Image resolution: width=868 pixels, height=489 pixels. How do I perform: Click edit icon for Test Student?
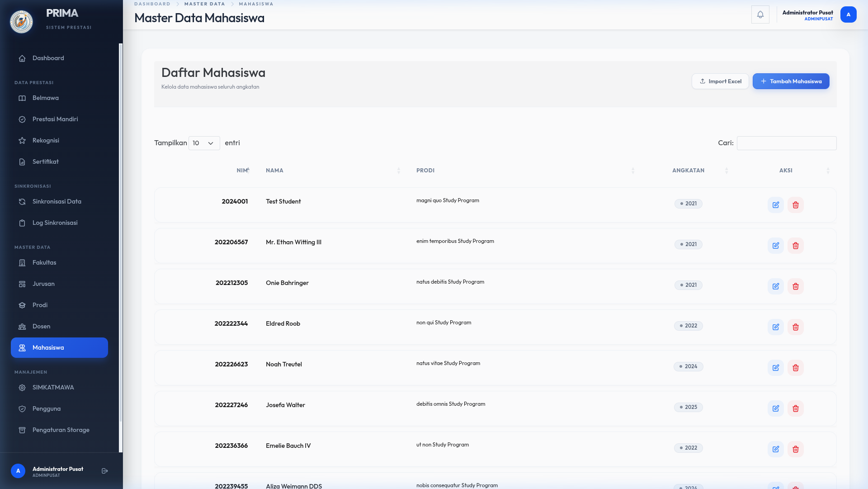pos(775,205)
